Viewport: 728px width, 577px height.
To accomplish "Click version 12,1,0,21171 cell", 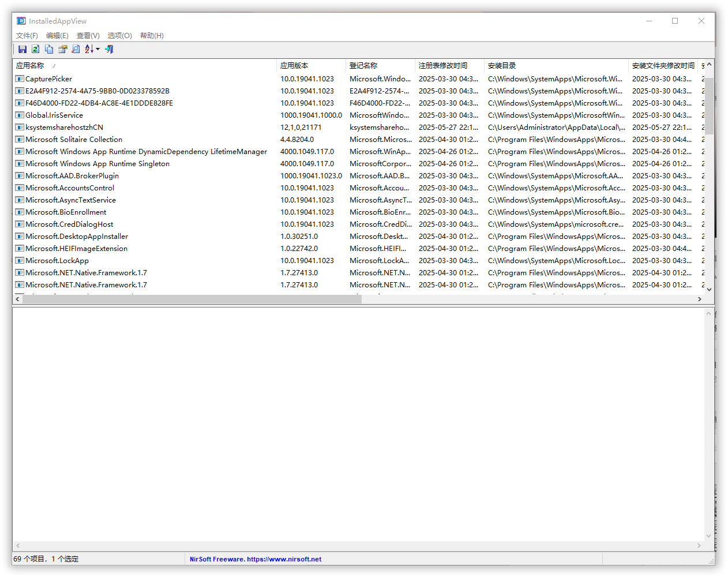I will (301, 128).
